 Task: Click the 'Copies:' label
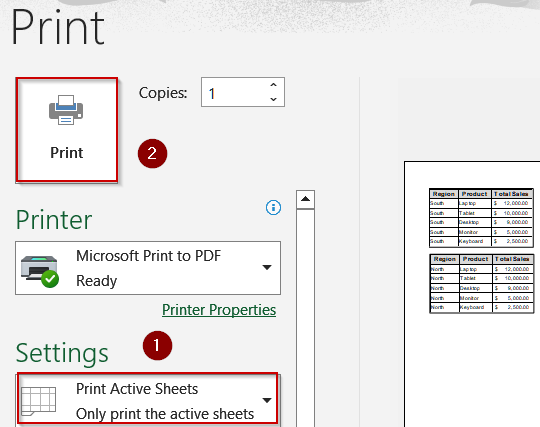pos(163,93)
